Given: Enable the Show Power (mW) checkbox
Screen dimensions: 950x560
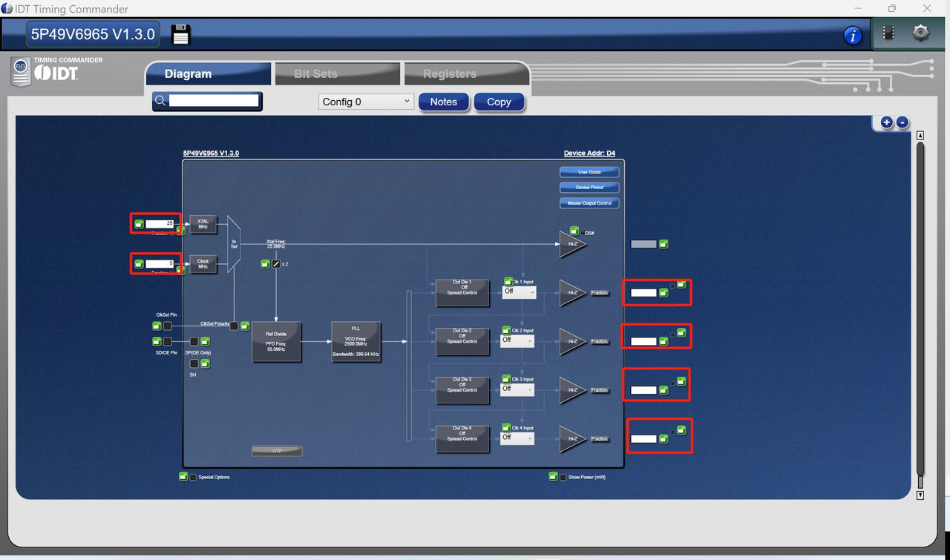Looking at the screenshot, I should [x=563, y=477].
